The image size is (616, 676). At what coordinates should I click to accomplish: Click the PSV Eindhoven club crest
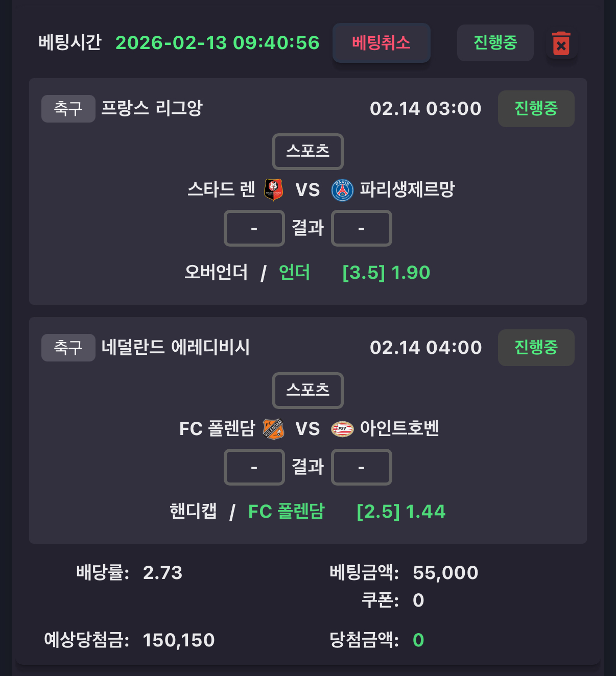342,429
